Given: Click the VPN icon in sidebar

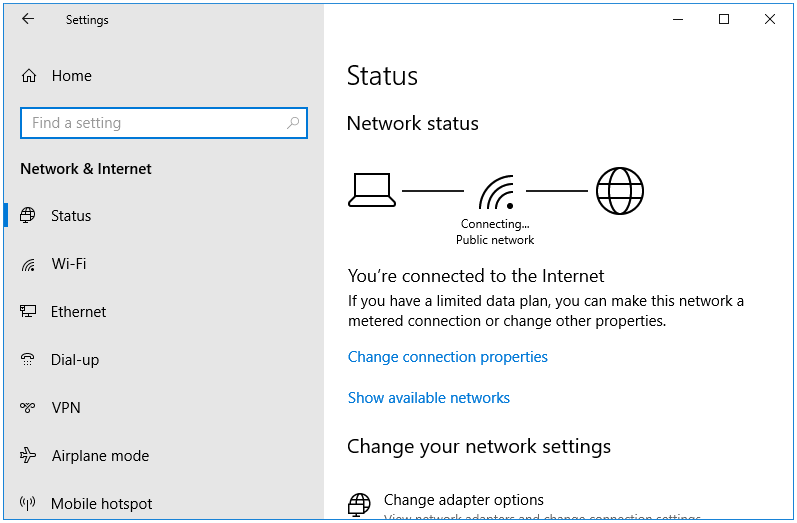Looking at the screenshot, I should pos(27,407).
